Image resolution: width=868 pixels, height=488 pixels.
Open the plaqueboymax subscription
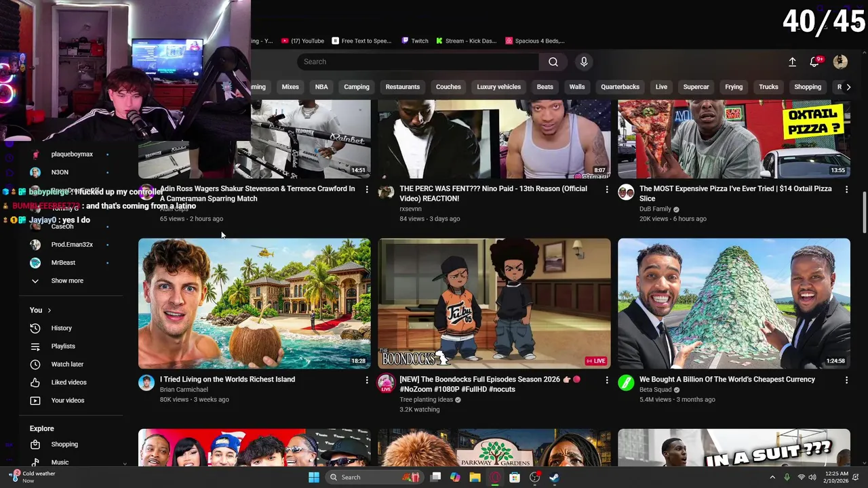click(71, 155)
